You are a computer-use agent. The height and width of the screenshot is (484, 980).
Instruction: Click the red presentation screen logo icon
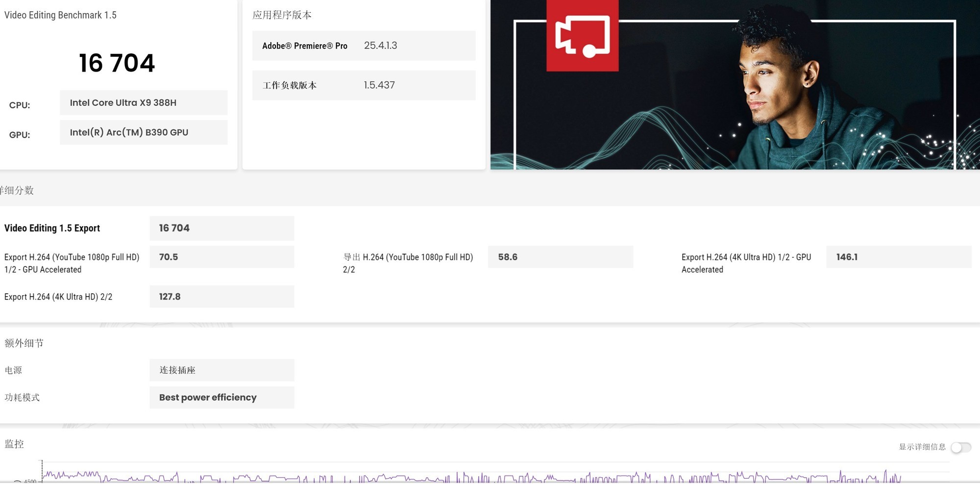pos(582,36)
